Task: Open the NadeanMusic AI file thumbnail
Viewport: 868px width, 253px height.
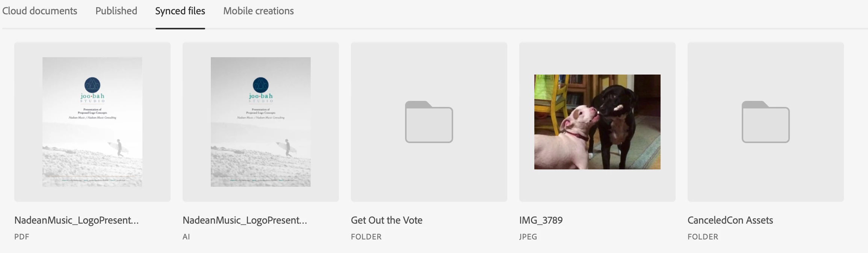Action: pos(261,122)
